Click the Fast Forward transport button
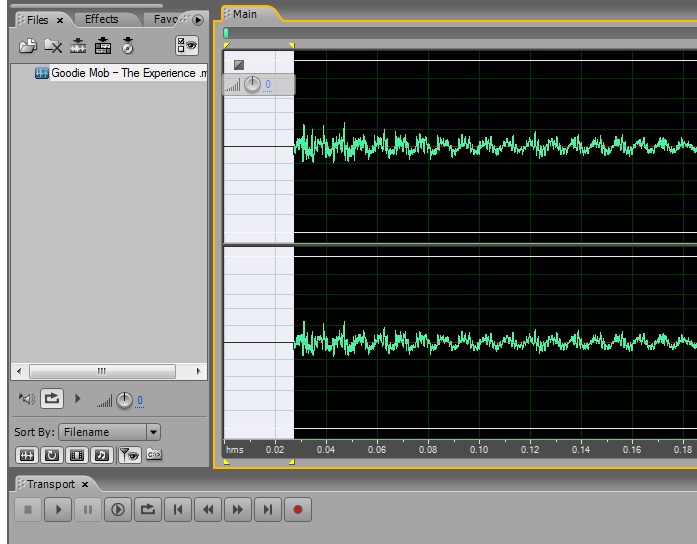 coord(238,509)
